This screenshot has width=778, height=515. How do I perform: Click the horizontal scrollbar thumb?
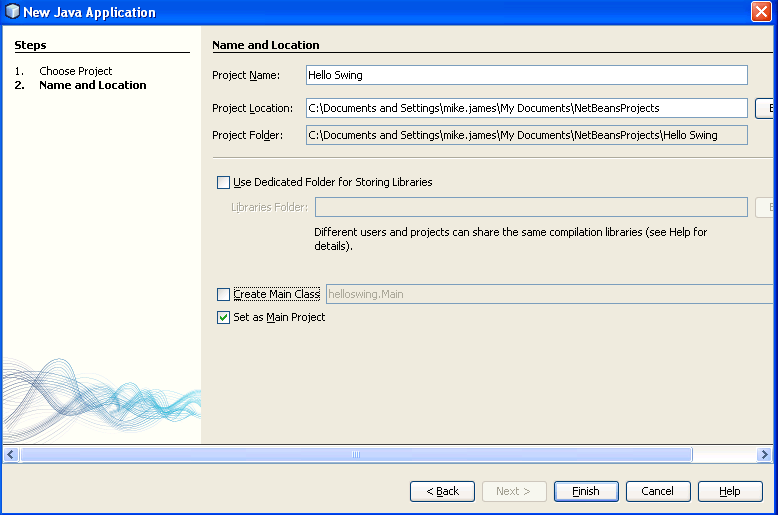355,454
